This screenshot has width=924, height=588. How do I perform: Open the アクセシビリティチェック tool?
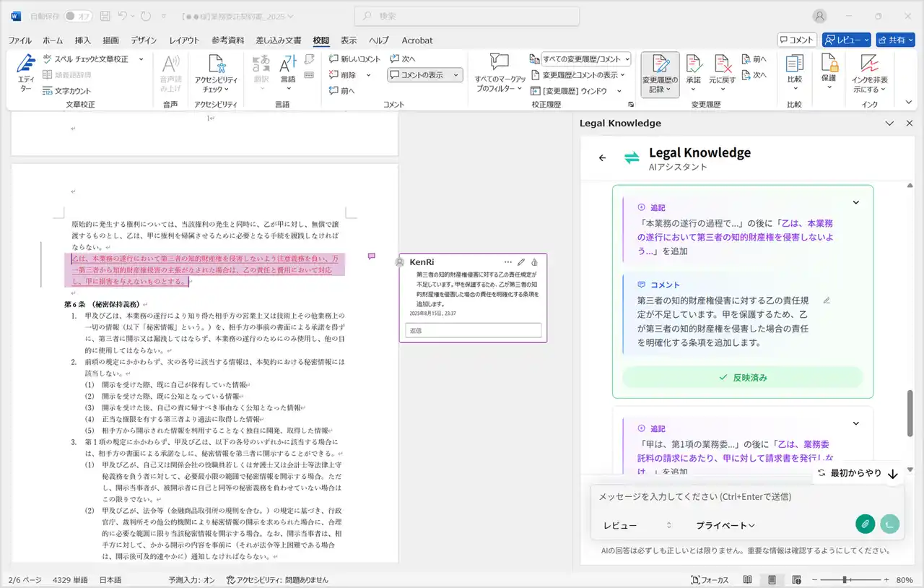(x=216, y=73)
